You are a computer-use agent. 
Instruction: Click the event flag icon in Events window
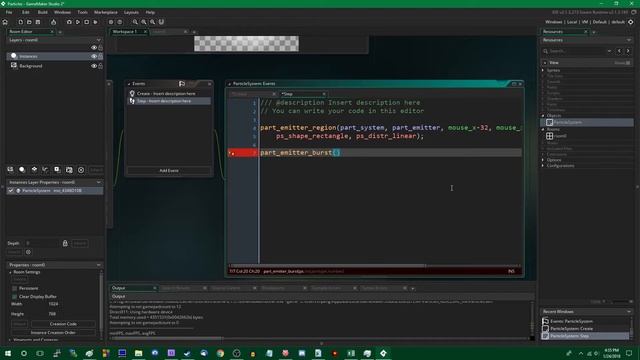(182, 84)
